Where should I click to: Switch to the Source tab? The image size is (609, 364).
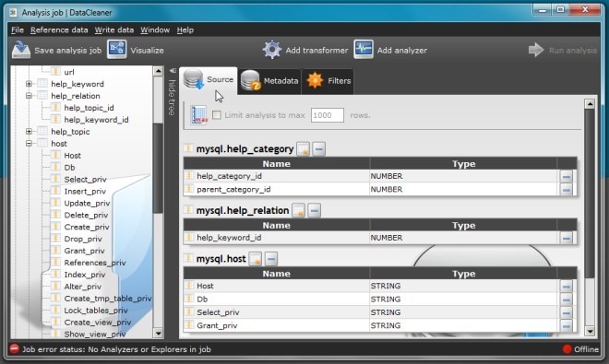(209, 80)
